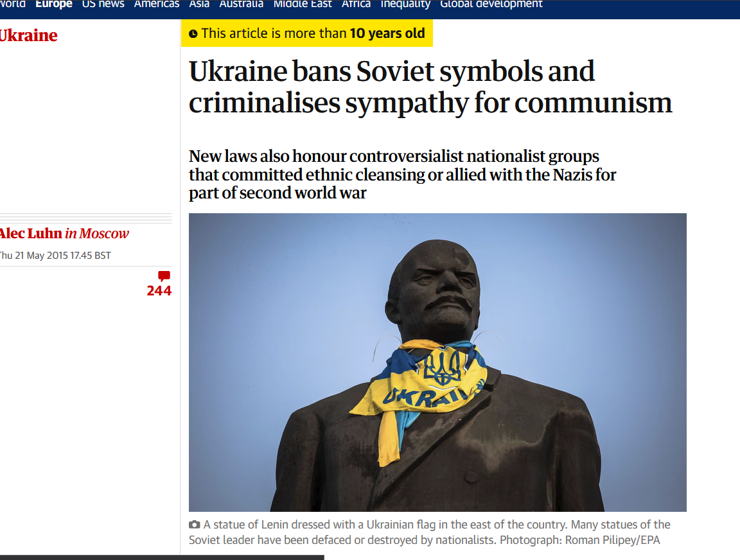Viewport: 740px width, 560px height.
Task: Open the World section in the navigation
Action: (13, 4)
